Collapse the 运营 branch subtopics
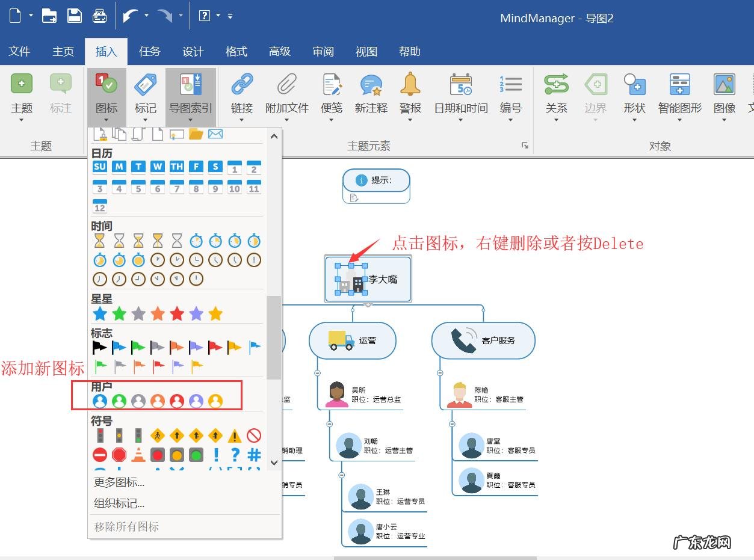Viewport: 754px width, 560px height. [317, 373]
